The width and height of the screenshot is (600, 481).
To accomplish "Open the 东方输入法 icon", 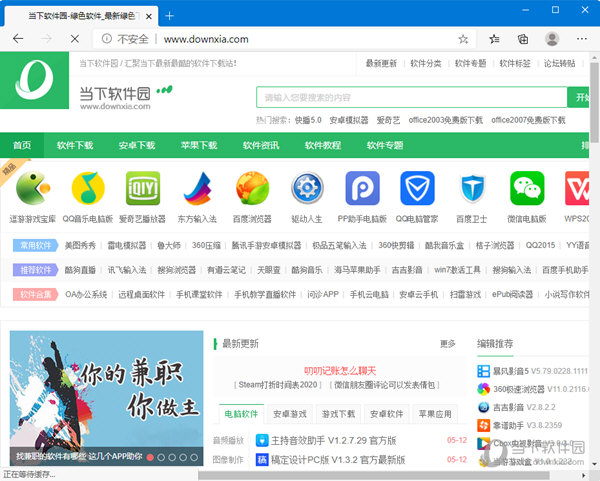I will click(198, 187).
